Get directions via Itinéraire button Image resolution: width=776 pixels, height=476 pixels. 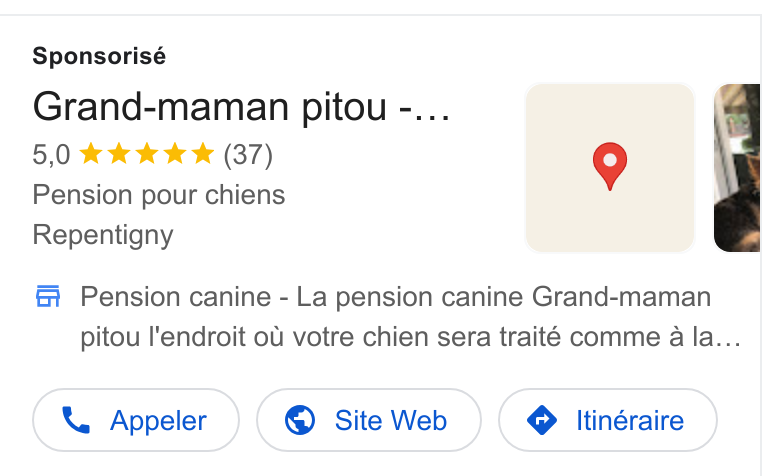tap(608, 420)
